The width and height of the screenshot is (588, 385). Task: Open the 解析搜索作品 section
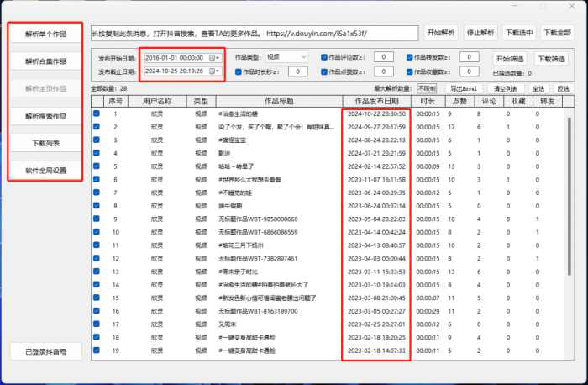pos(46,115)
